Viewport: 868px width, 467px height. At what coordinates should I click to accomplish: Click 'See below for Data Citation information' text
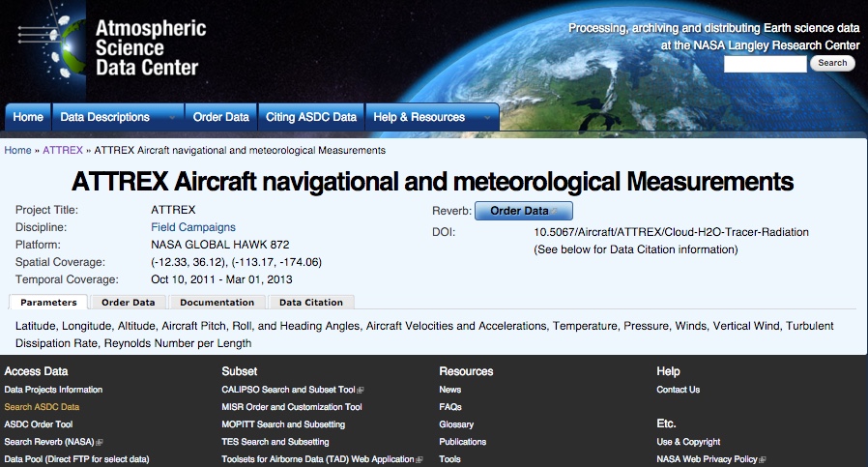[636, 249]
